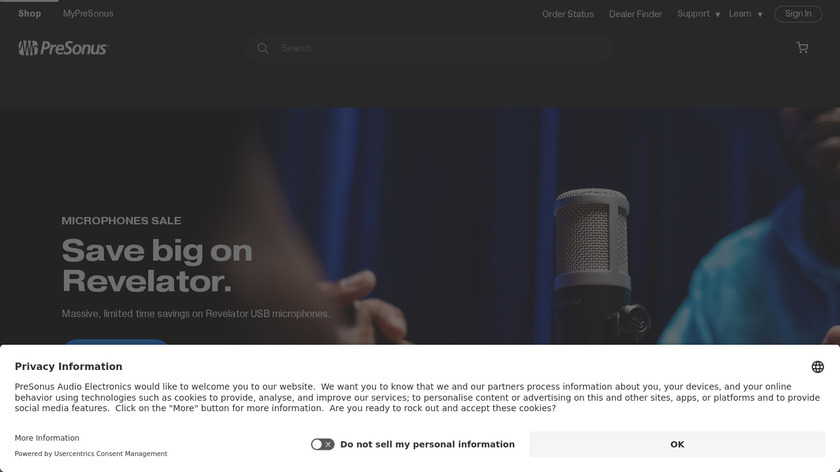840x472 pixels.
Task: Switch to MyPreSonus tab
Action: coord(88,14)
